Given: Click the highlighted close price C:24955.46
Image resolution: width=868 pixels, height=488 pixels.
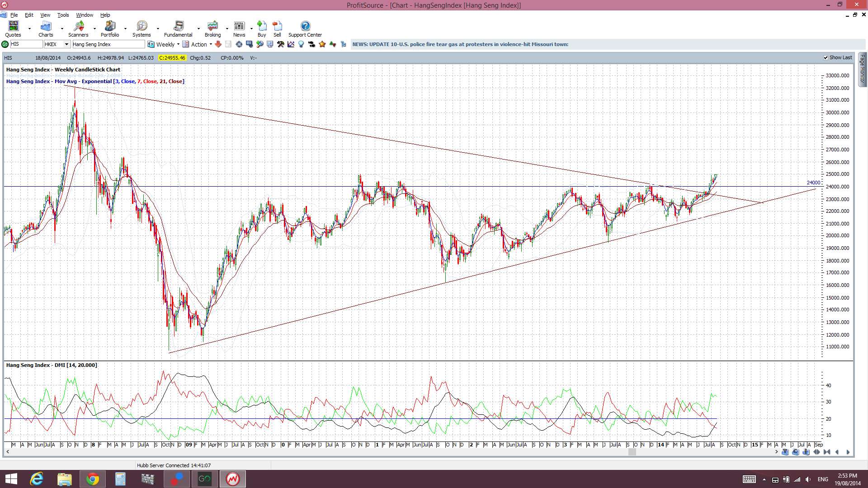Looking at the screenshot, I should pyautogui.click(x=172, y=58).
